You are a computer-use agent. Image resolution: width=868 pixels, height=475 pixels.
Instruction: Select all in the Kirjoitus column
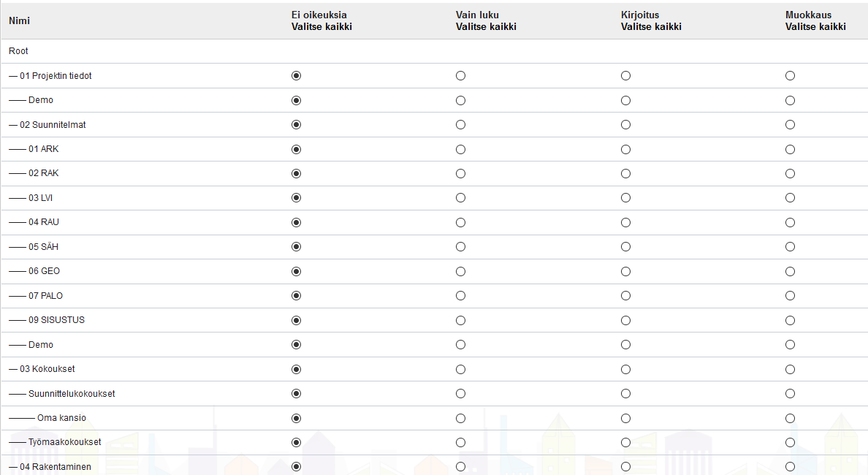coord(651,27)
